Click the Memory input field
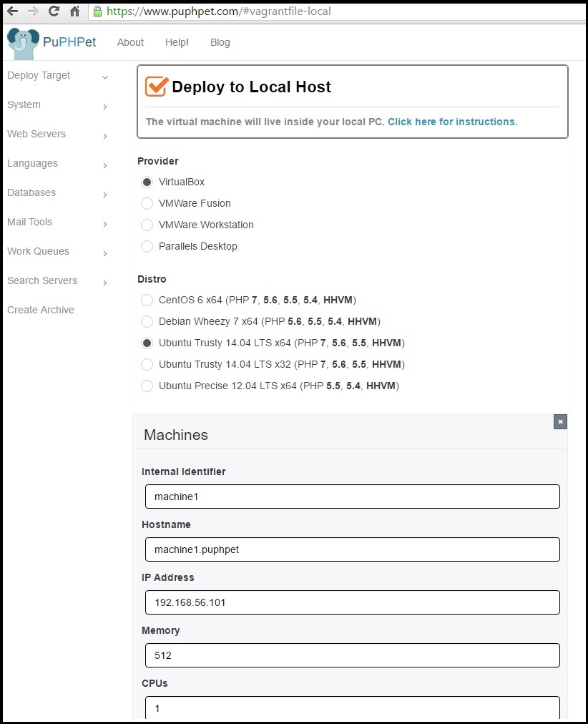 coord(353,655)
